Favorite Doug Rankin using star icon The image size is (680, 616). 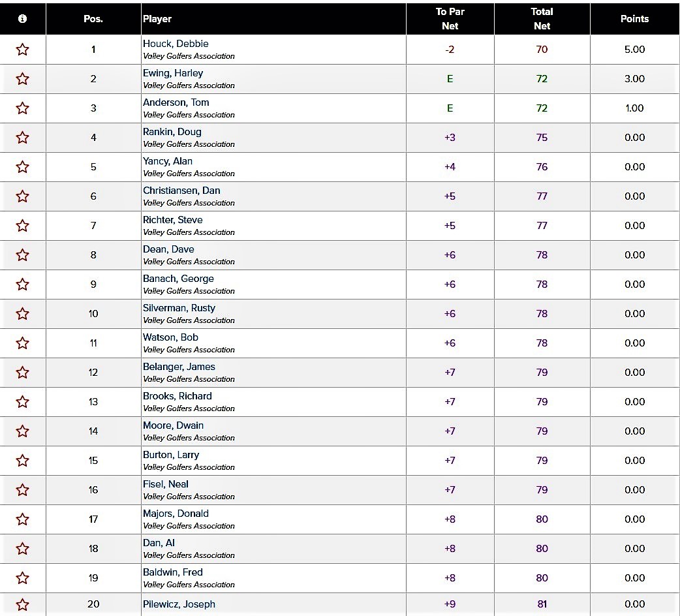23,138
